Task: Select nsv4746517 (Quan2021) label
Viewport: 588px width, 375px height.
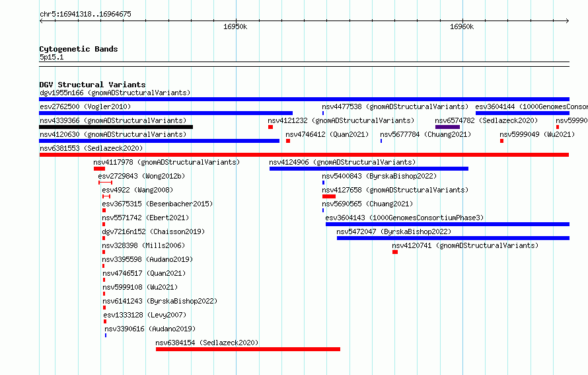Action: (x=144, y=273)
